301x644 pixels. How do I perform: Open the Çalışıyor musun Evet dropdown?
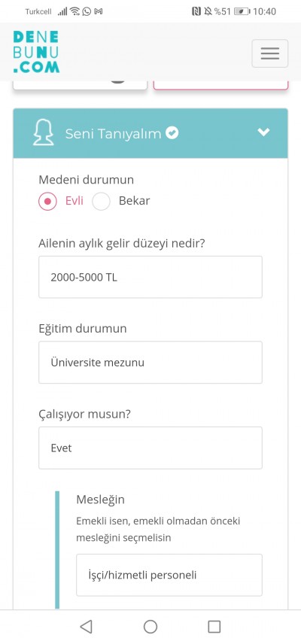[x=150, y=448]
